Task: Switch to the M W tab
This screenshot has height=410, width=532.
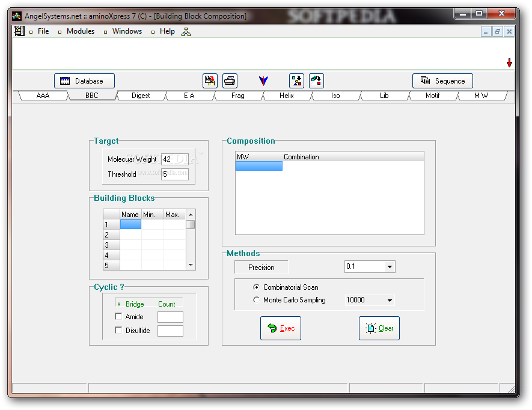Action: coord(481,96)
